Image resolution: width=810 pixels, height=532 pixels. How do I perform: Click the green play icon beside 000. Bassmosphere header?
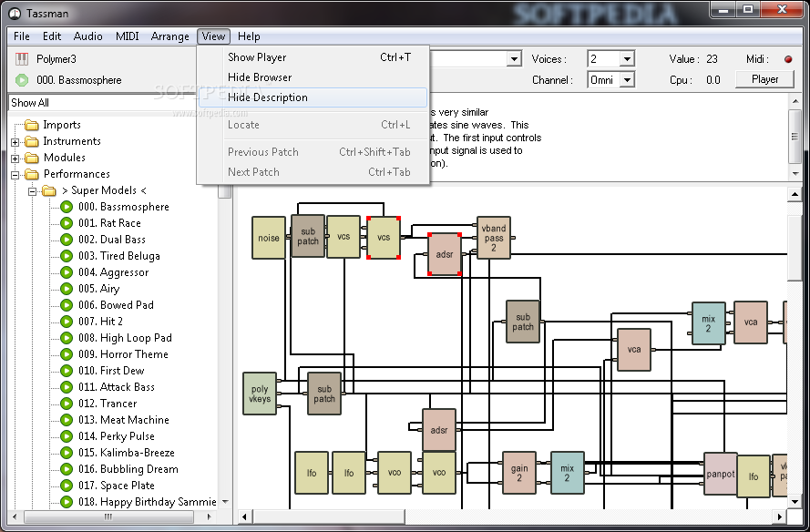tap(22, 80)
